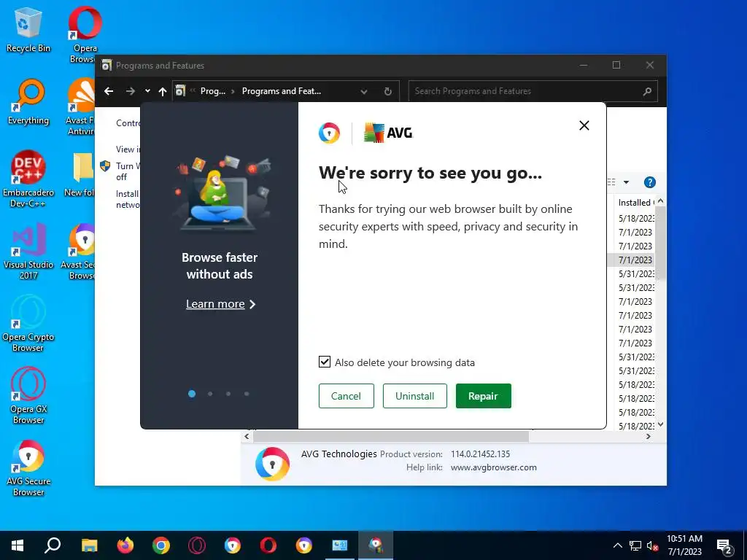Image resolution: width=747 pixels, height=560 pixels.
Task: Jump to the second carousel dot
Action: 210,394
